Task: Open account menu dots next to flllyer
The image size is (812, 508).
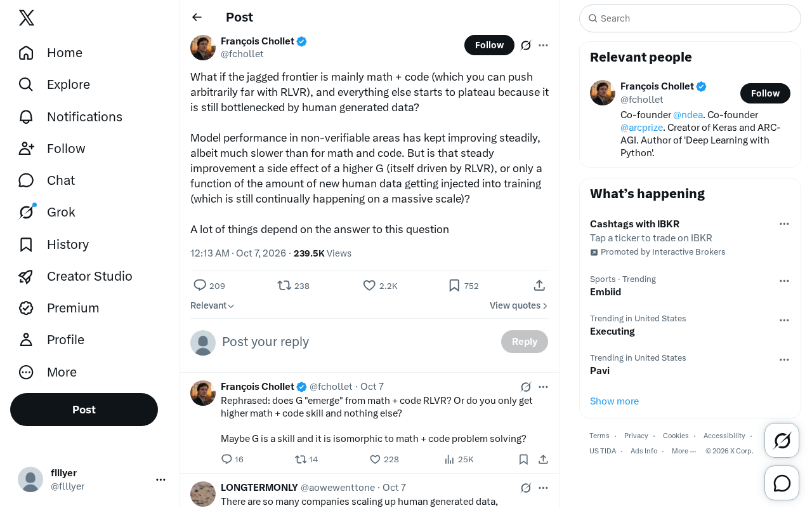Action: click(160, 479)
